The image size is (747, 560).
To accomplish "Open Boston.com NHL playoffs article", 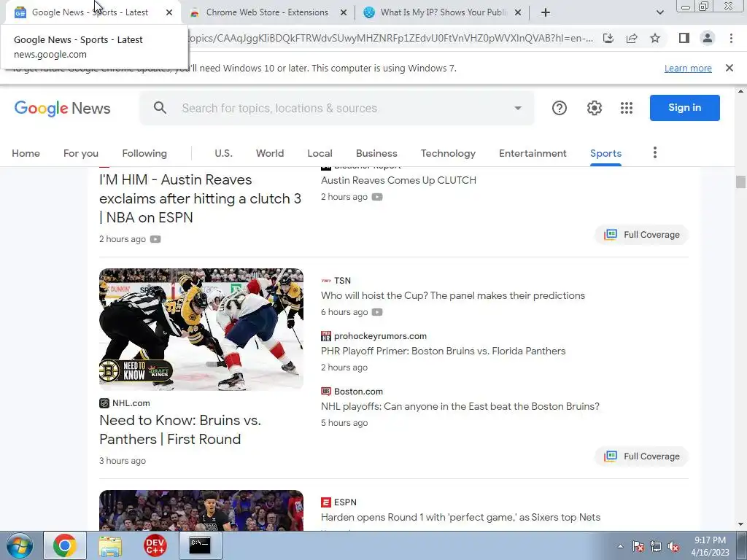I will [x=460, y=406].
